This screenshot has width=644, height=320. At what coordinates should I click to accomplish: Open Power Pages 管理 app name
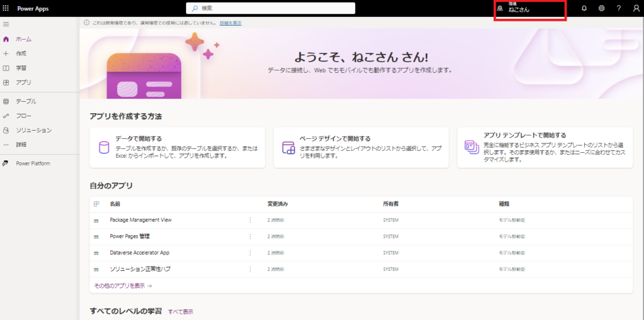[130, 236]
